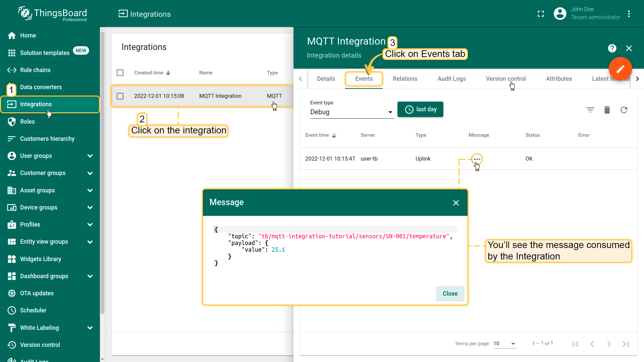The image size is (644, 362).
Task: Expand Dashboard groups menu
Action: point(90,276)
